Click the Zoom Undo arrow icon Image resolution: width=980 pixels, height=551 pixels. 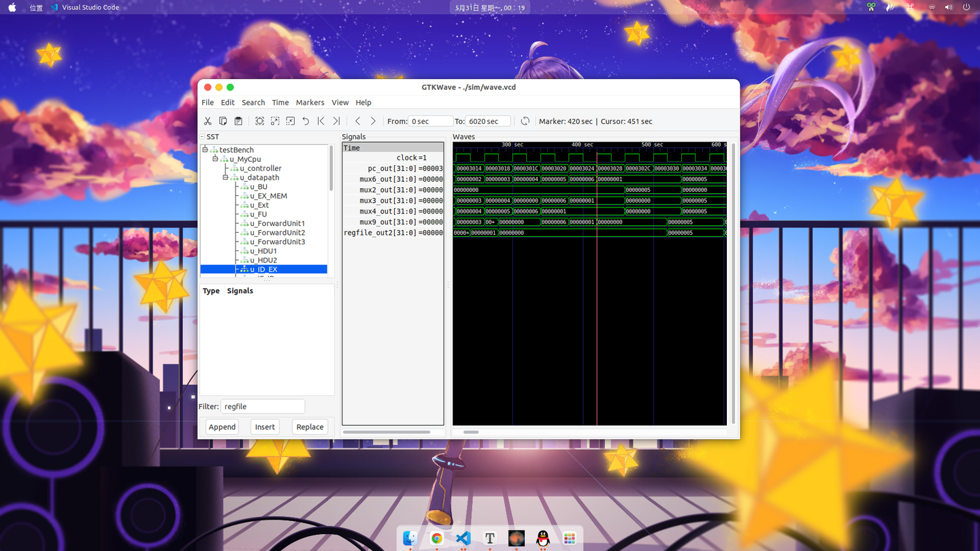(305, 121)
